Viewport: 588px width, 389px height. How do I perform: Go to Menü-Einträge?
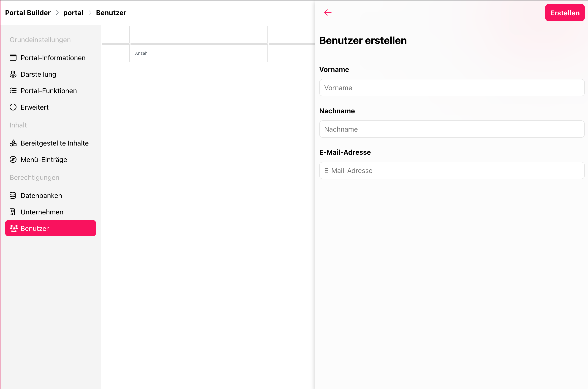pyautogui.click(x=50, y=159)
